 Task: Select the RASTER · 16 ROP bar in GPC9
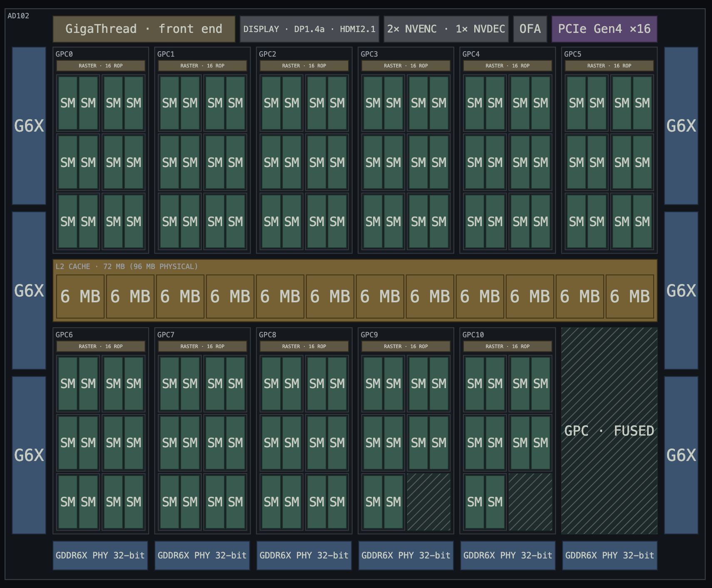coord(406,346)
